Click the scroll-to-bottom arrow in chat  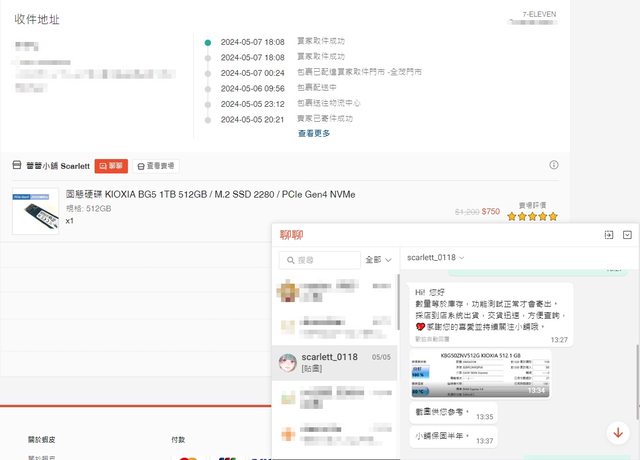[x=616, y=432]
